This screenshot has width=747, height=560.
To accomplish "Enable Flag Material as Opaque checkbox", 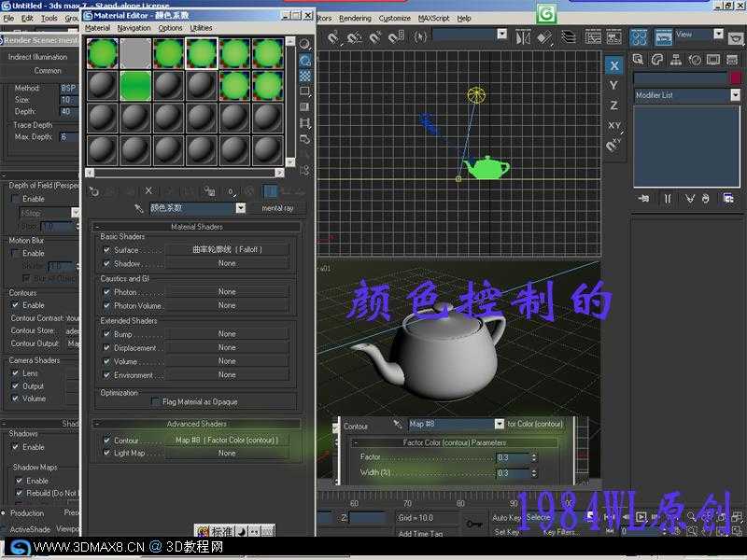I will 156,402.
